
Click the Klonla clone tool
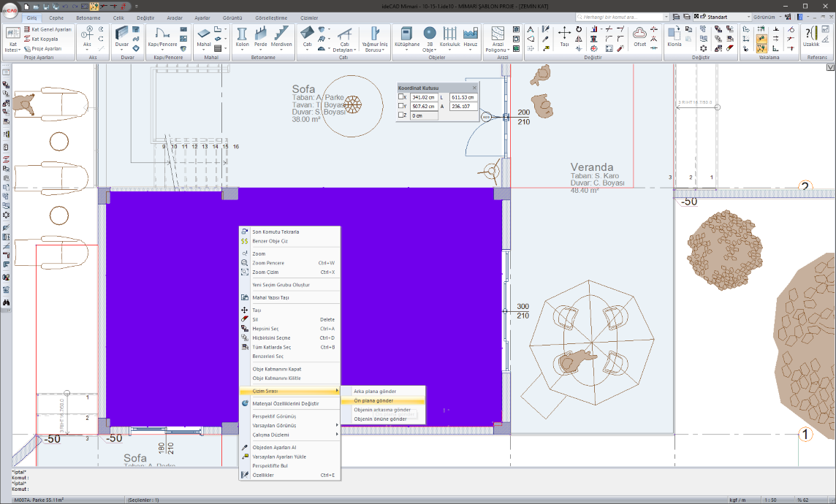point(674,36)
